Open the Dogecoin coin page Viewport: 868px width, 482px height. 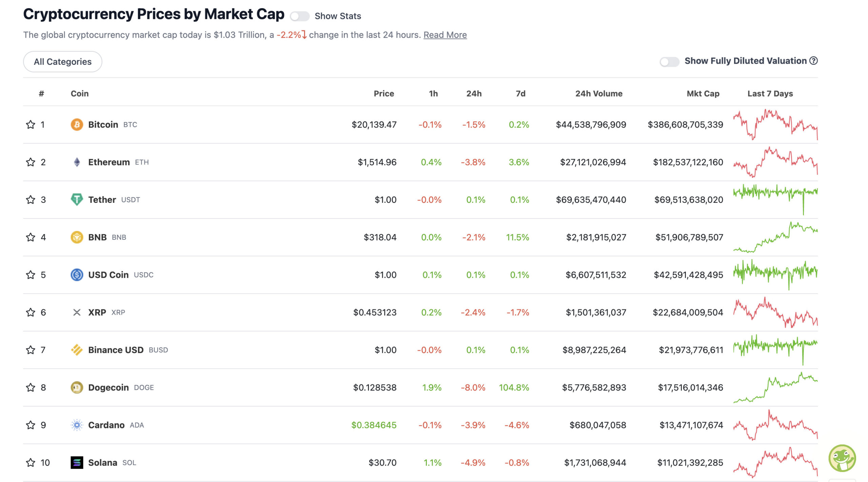tap(108, 387)
